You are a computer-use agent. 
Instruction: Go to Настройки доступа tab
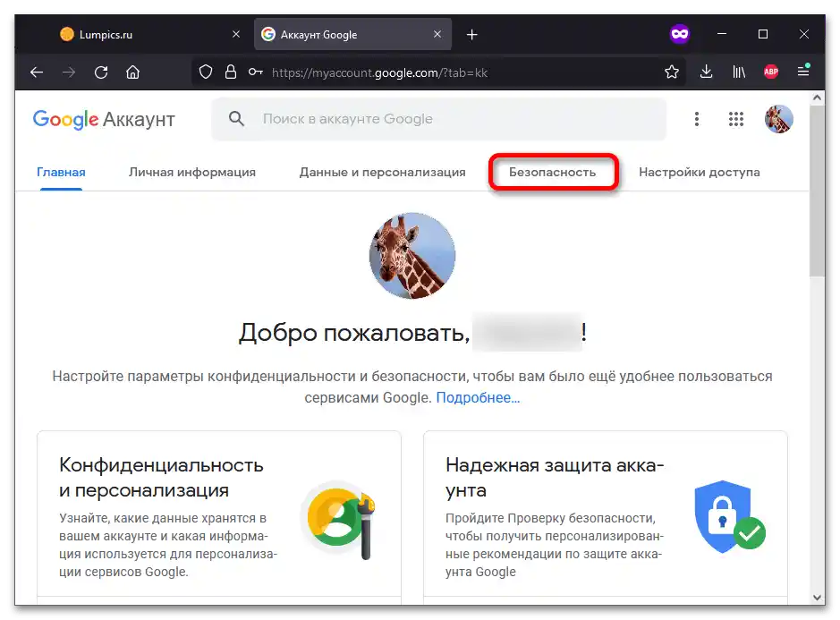pos(700,172)
